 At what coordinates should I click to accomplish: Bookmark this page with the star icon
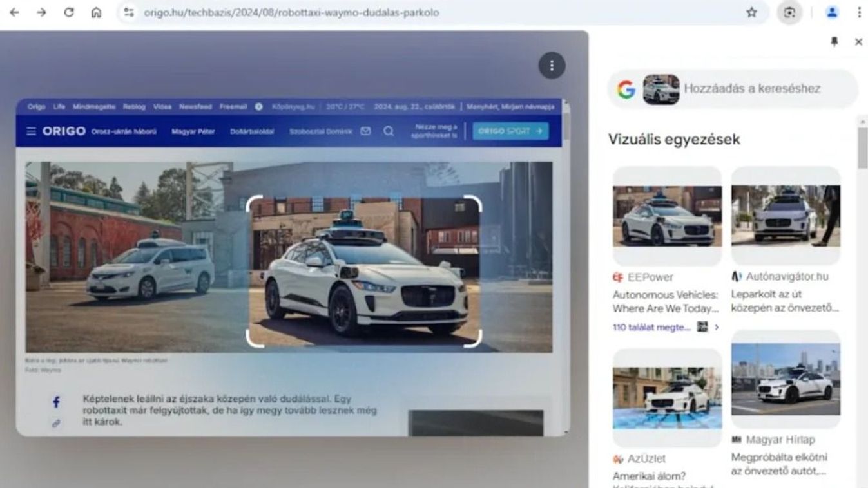751,12
